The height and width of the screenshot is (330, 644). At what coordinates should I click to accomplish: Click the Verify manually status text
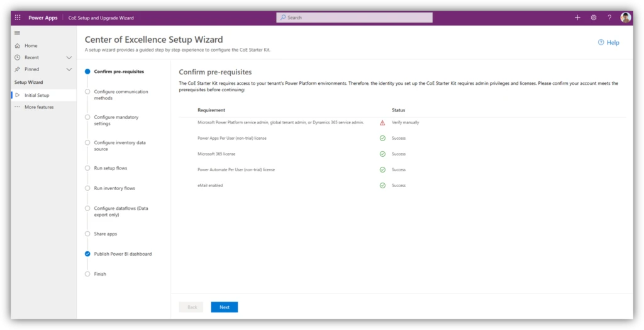point(406,123)
